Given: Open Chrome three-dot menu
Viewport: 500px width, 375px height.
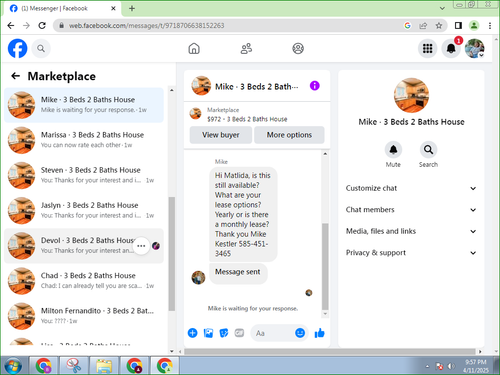Looking at the screenshot, I should pos(490,25).
